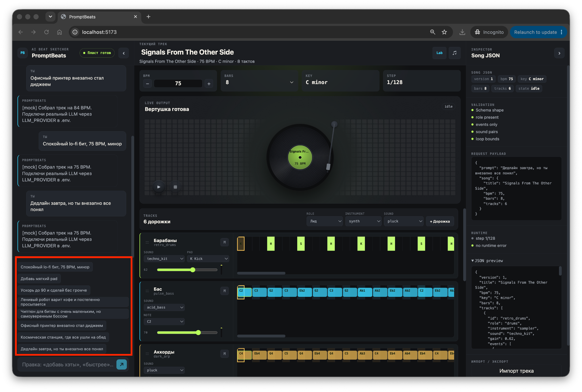The height and width of the screenshot is (392, 582).
Task: Switch to the PromptBeats browser tab
Action: tap(99, 17)
